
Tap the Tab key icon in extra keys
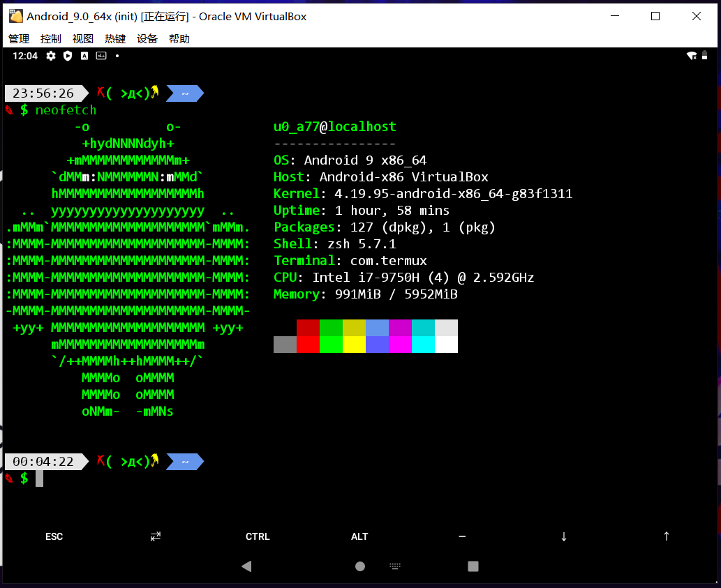156,536
